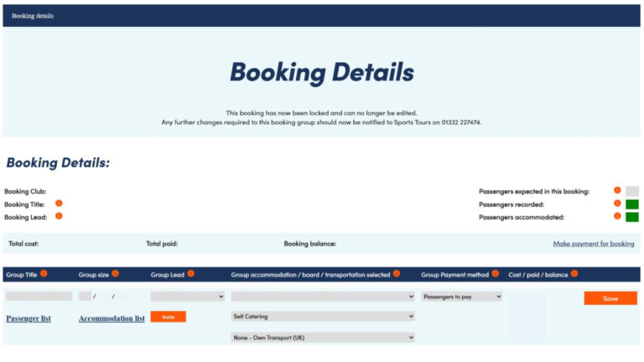Screen dimensions: 644x362
Task: Open the Passengers to pay dropdown
Action: (462, 297)
